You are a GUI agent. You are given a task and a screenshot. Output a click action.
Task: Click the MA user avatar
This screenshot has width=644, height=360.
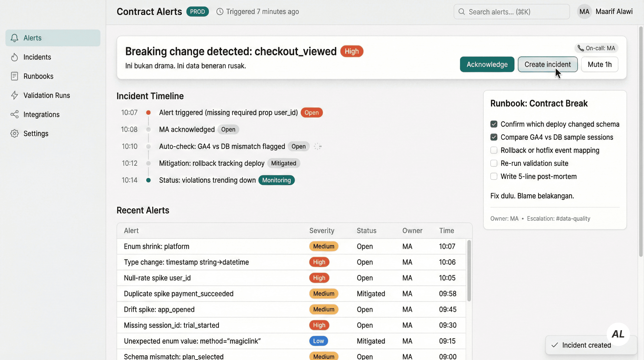tap(584, 11)
